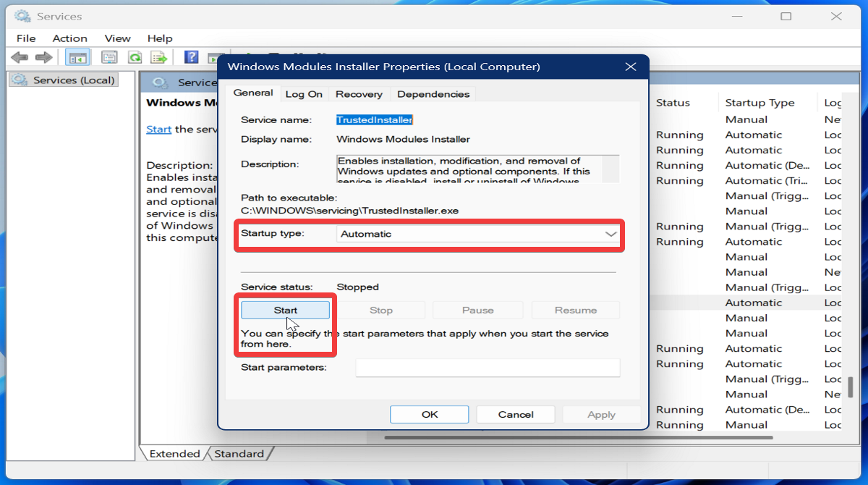The image size is (868, 485).
Task: Open the Action menu
Action: pos(69,38)
